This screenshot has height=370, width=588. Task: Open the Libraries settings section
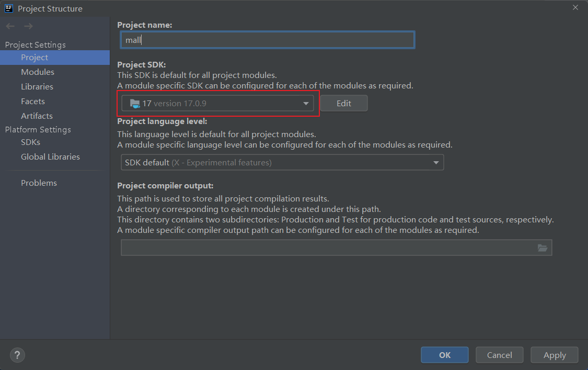[x=37, y=87]
